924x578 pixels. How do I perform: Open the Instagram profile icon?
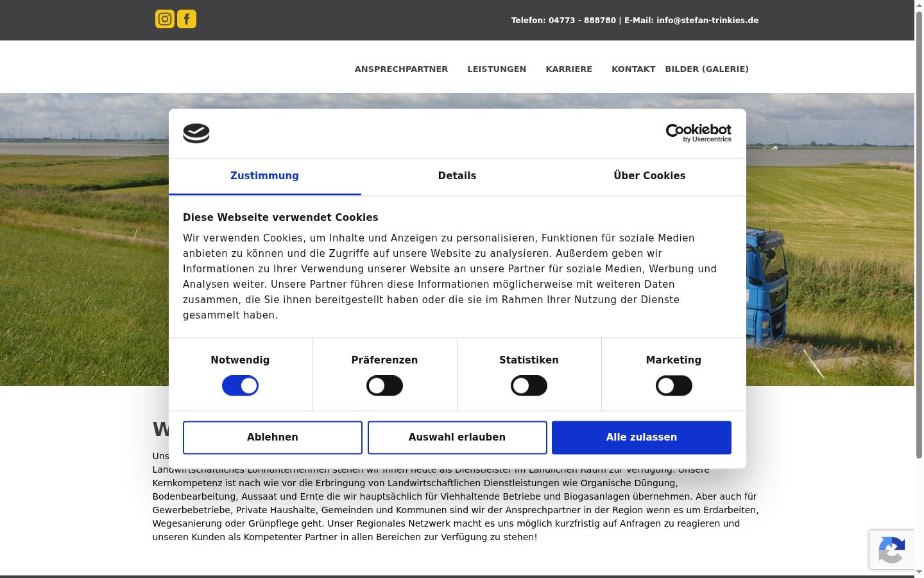pyautogui.click(x=165, y=19)
